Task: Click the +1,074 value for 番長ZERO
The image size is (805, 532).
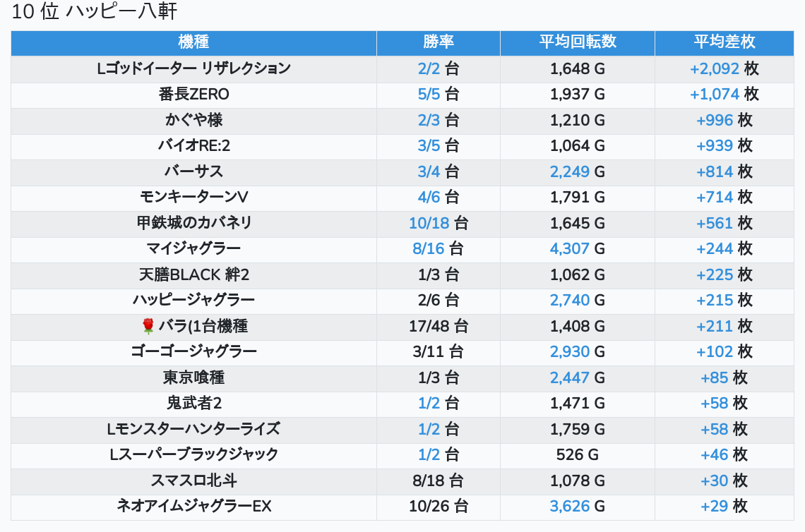Action: tap(715, 94)
